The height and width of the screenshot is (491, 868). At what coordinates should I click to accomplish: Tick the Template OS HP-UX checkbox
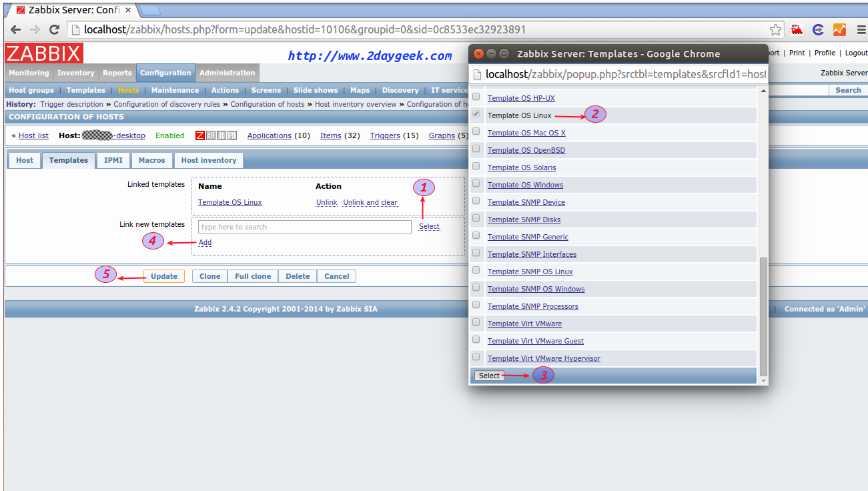pyautogui.click(x=476, y=97)
